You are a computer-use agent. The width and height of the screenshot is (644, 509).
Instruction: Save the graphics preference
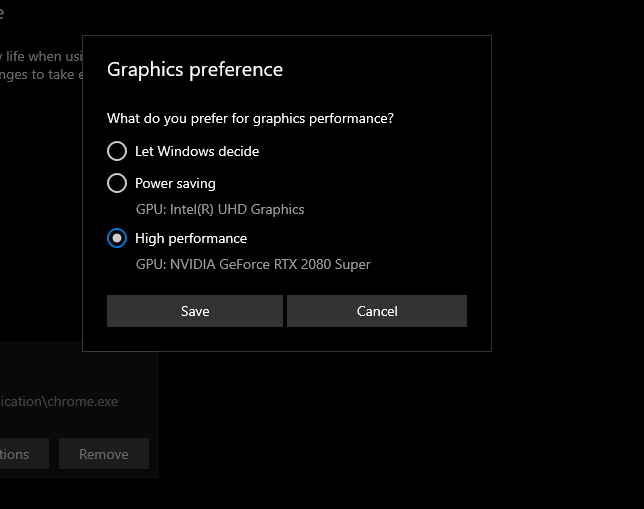tap(195, 311)
